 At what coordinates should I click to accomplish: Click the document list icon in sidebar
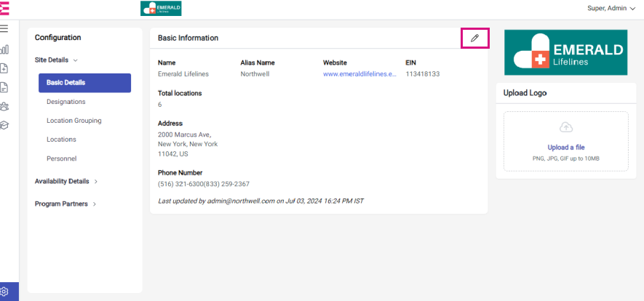(4, 87)
